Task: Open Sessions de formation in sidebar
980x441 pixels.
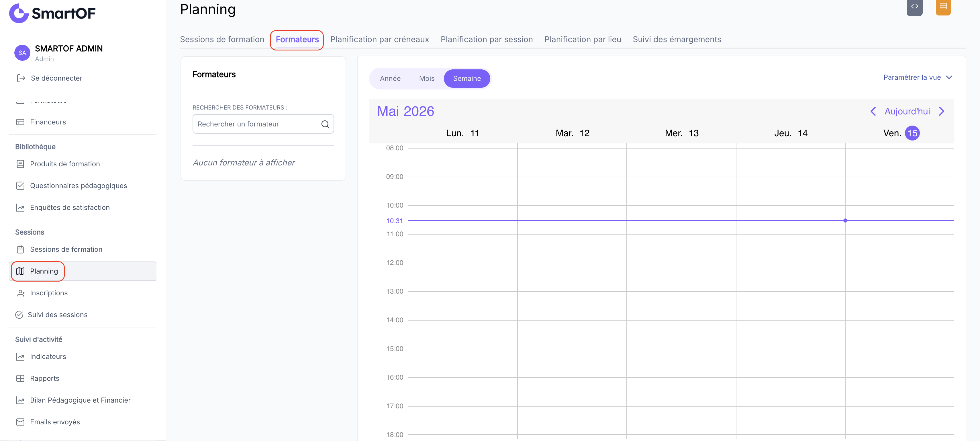Action: coord(66,249)
